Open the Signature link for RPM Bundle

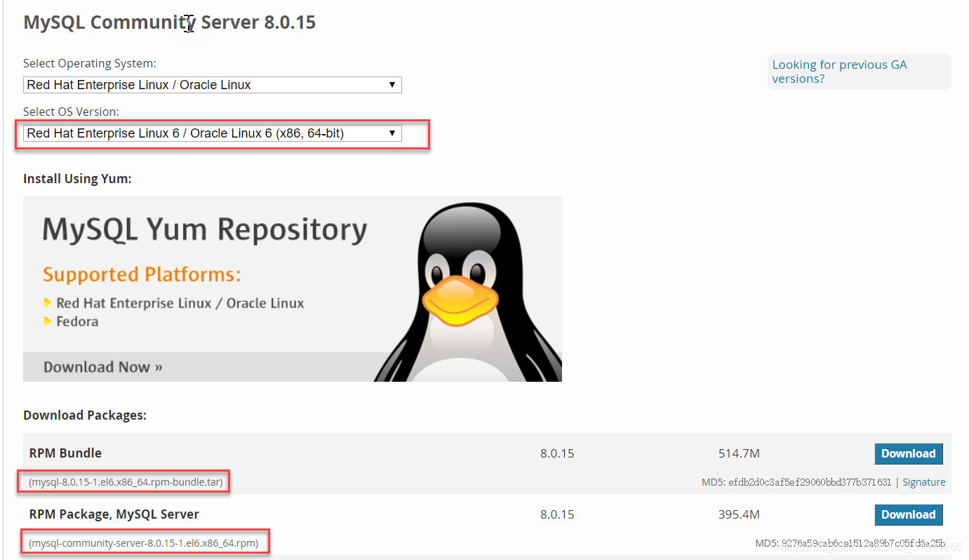point(924,483)
